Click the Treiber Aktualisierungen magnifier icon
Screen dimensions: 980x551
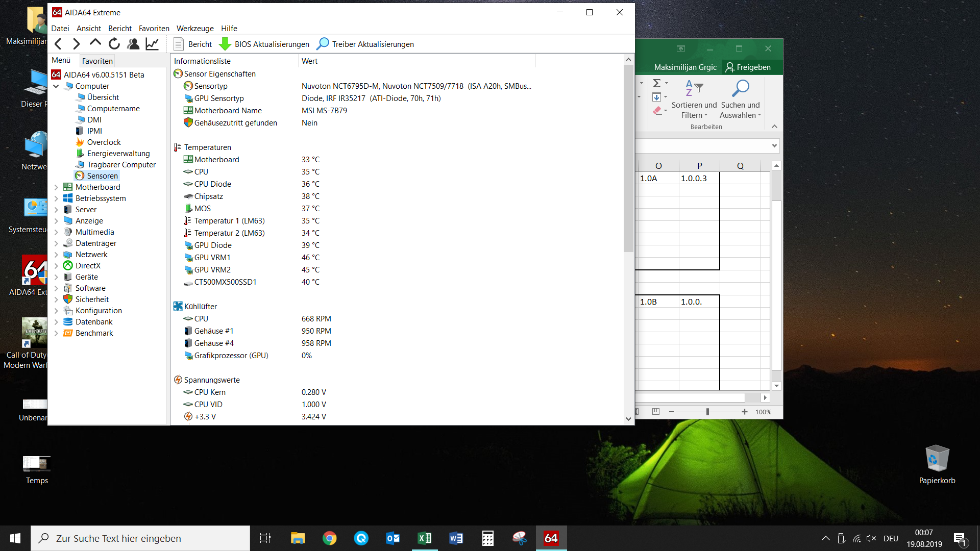pos(323,44)
